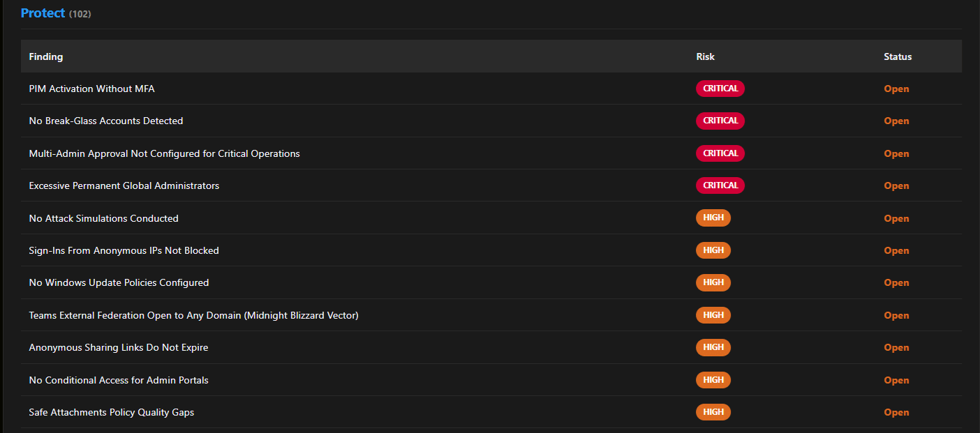Image resolution: width=980 pixels, height=433 pixels.
Task: Click Teams External Federation finding row
Action: tap(193, 315)
